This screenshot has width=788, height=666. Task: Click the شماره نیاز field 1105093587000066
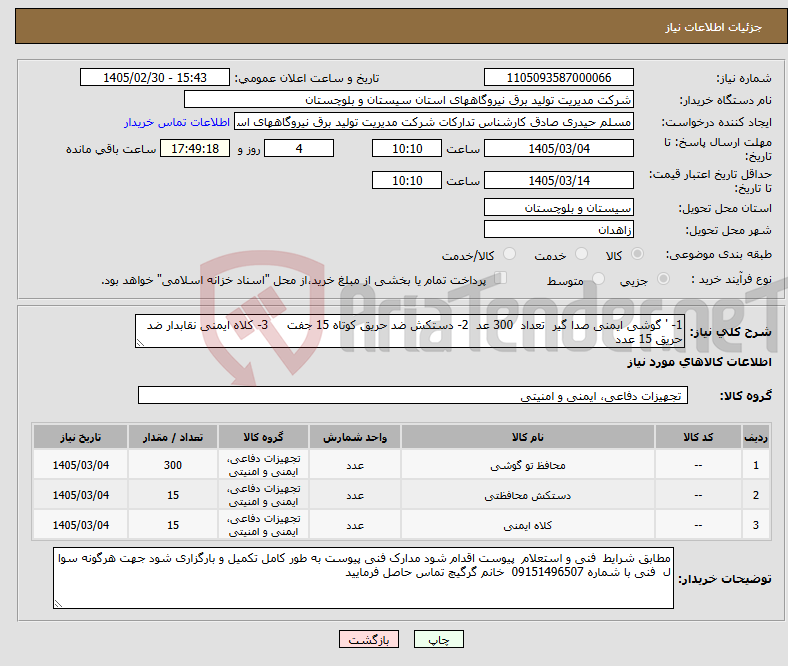(559, 77)
